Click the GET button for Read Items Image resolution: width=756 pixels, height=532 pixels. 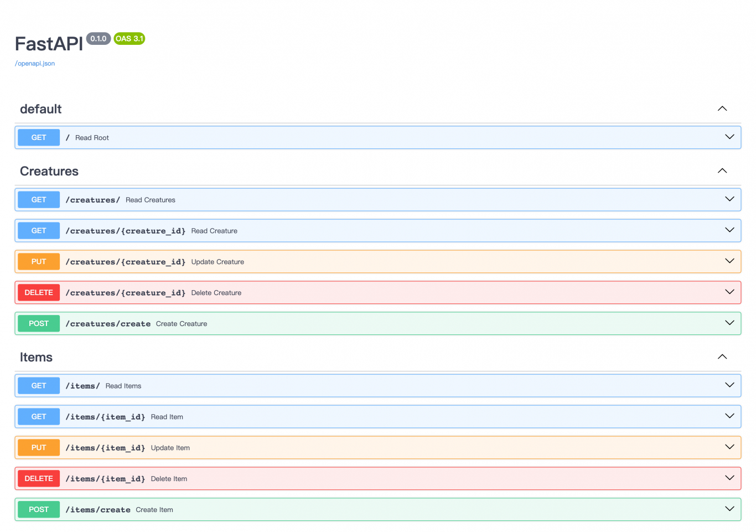39,385
